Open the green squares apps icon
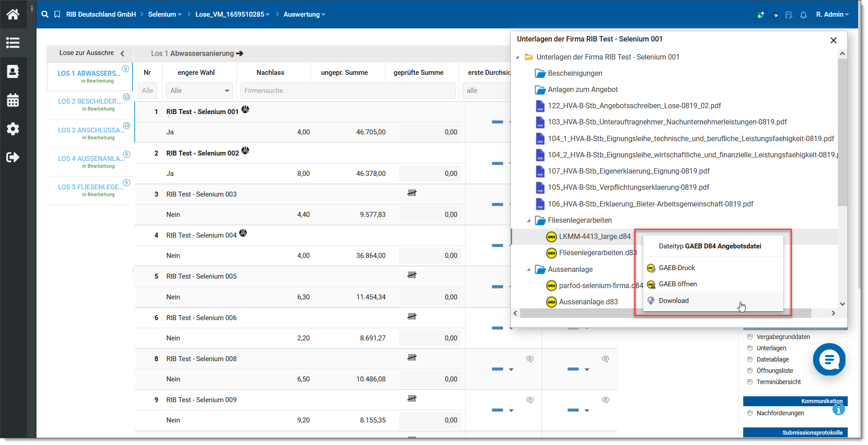Image resolution: width=868 pixels, height=445 pixels. coord(761,15)
